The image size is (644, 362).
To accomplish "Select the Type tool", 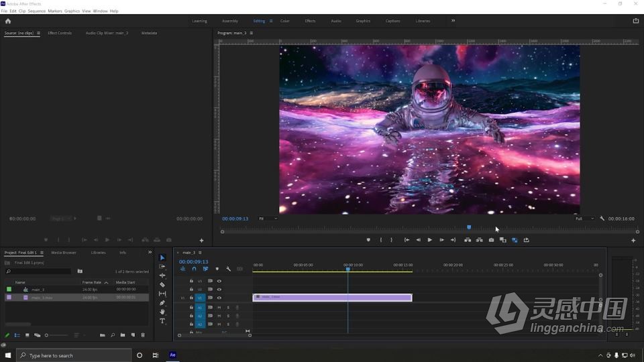I will click(x=162, y=321).
